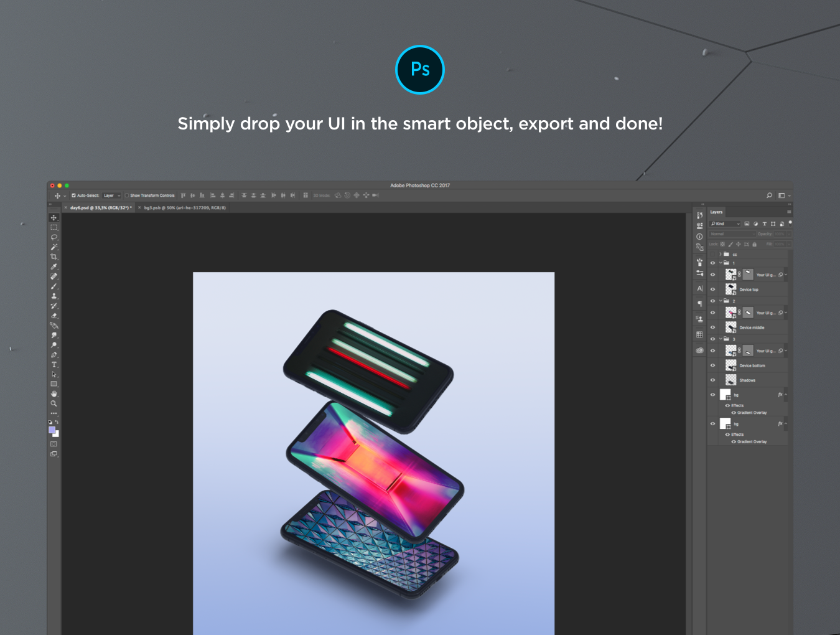This screenshot has height=635, width=840.
Task: Click the foreground color swatch
Action: pos(52,430)
